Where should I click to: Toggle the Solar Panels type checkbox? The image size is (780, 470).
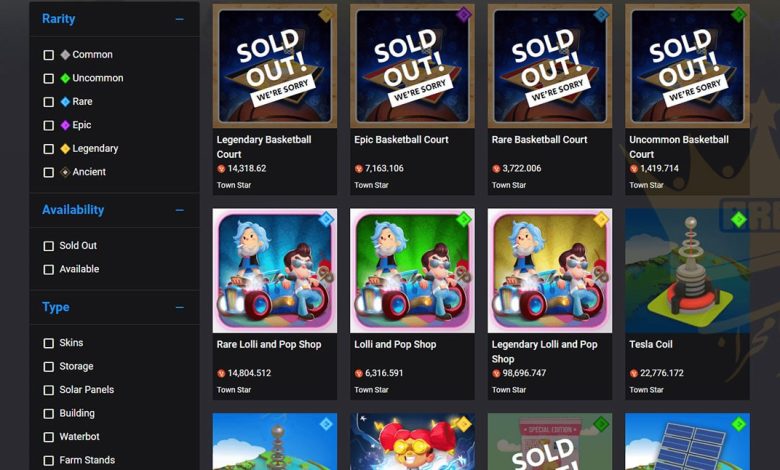click(49, 390)
